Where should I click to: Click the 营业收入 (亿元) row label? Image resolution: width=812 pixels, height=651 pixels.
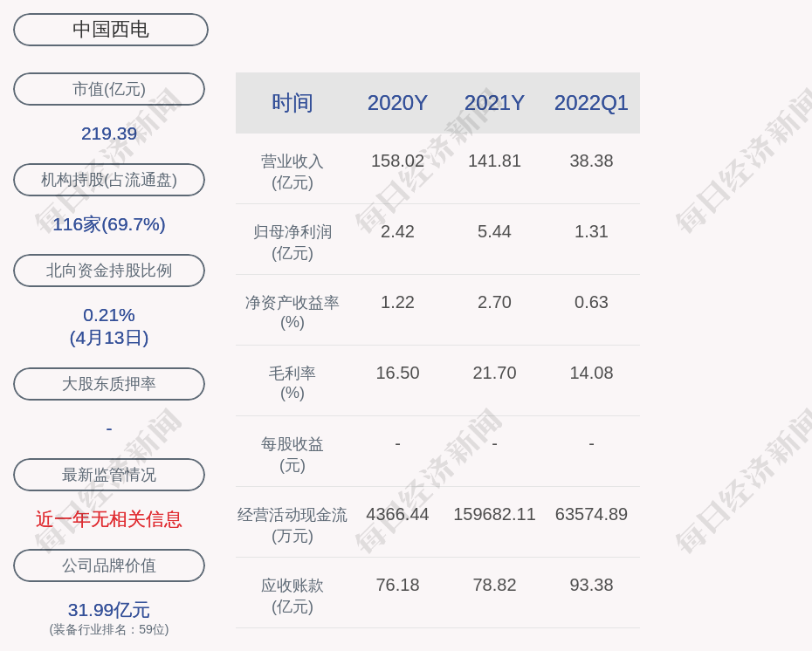pos(292,172)
